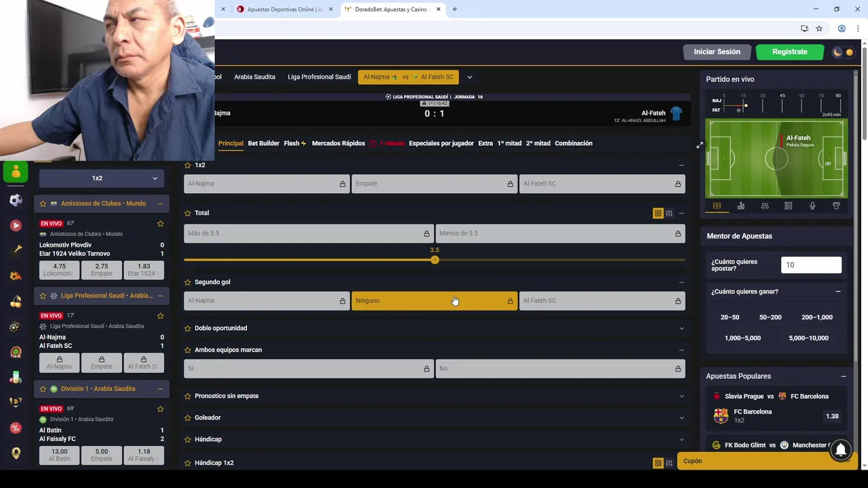This screenshot has height=488, width=868.
Task: Expand the Pronostico sin empate market
Action: (x=682, y=396)
